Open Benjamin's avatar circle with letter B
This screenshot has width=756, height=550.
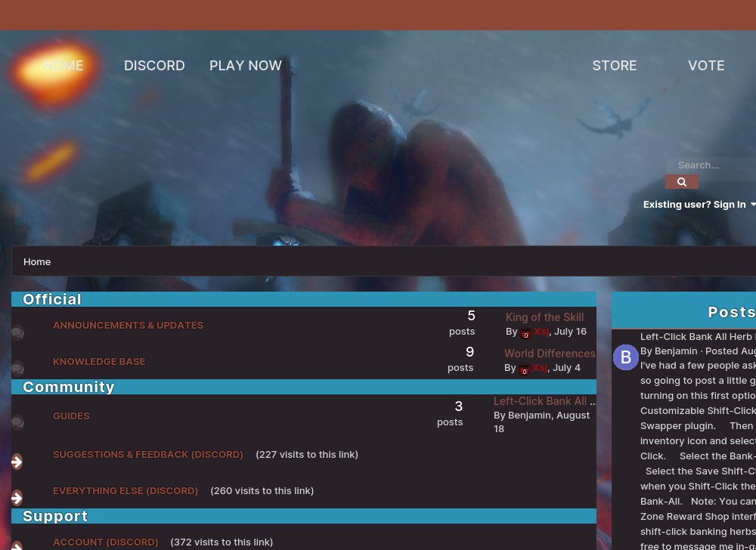point(625,357)
